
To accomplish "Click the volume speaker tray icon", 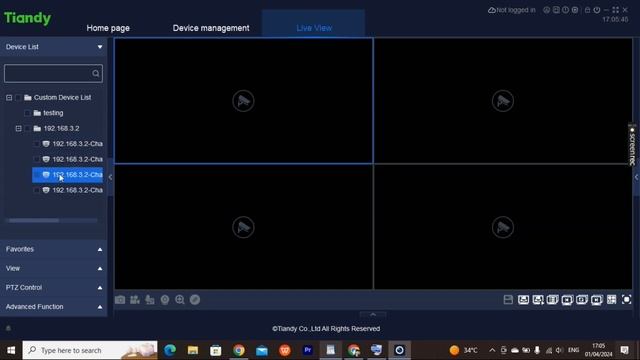I will [x=559, y=350].
